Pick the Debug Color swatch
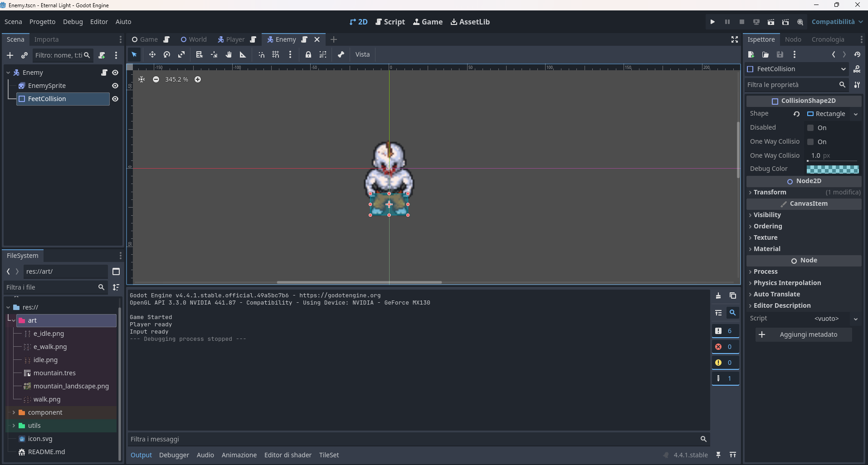This screenshot has height=465, width=868. point(833,169)
